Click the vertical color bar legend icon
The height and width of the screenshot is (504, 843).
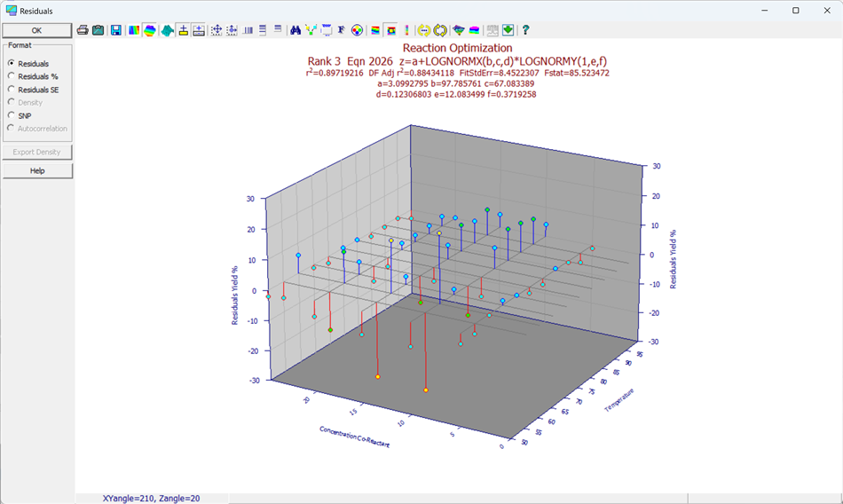coord(406,30)
